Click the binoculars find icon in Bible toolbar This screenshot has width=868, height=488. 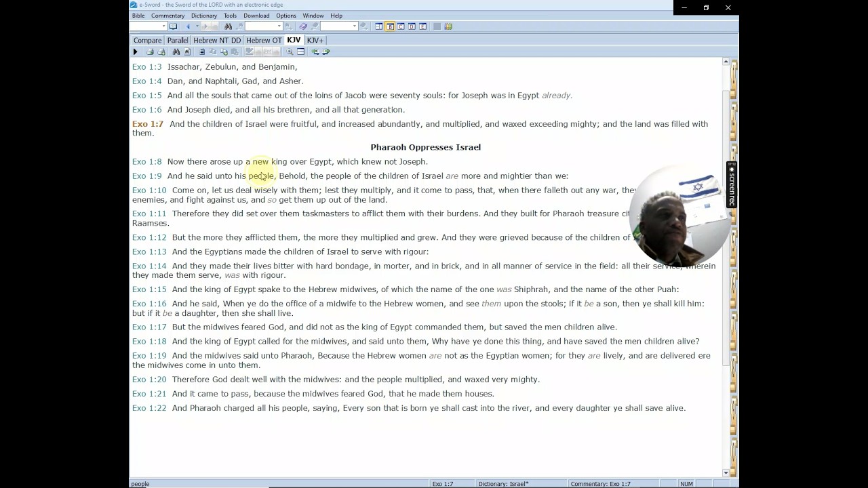(176, 52)
